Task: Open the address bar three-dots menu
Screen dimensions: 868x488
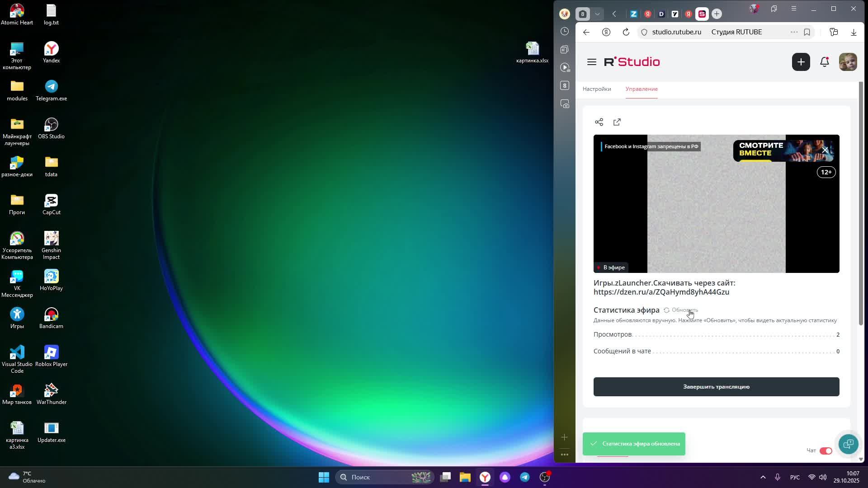Action: pos(794,32)
